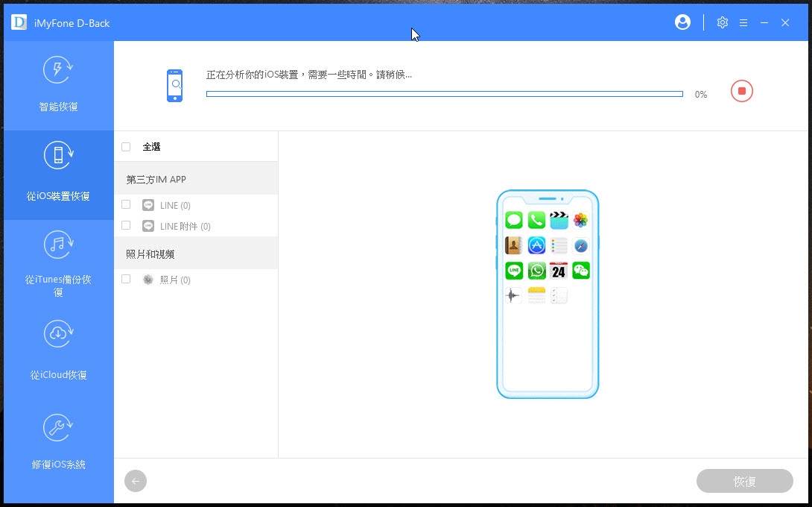The image size is (812, 507).
Task: Check the 照片 (0) checkbox
Action: tap(126, 279)
